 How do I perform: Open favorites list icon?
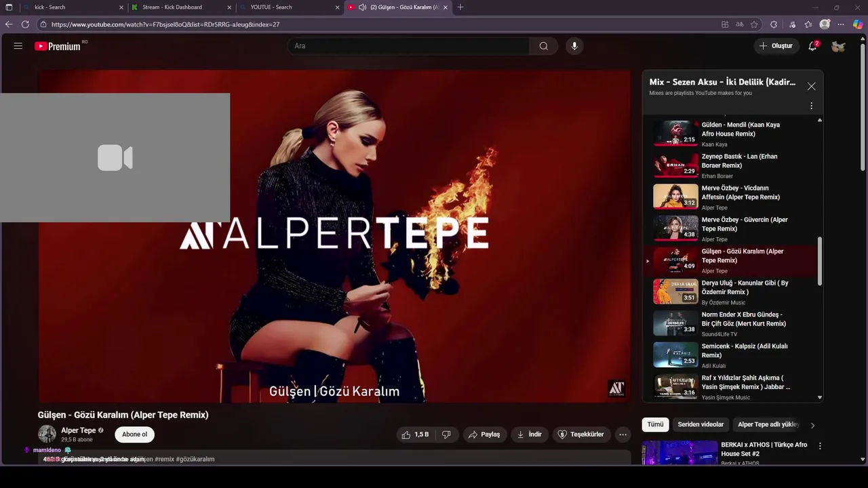[808, 24]
